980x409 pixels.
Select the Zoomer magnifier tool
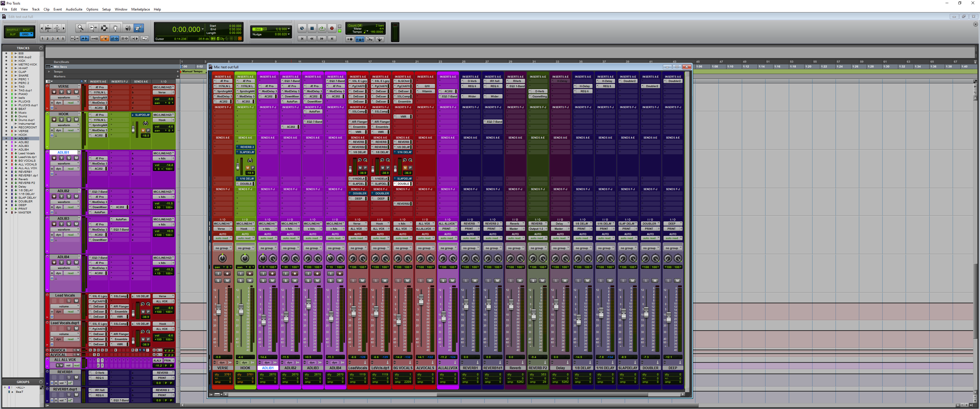(x=81, y=28)
